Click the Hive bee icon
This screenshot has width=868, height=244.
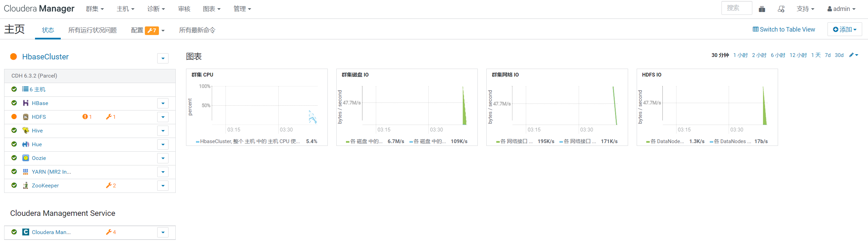(x=25, y=130)
